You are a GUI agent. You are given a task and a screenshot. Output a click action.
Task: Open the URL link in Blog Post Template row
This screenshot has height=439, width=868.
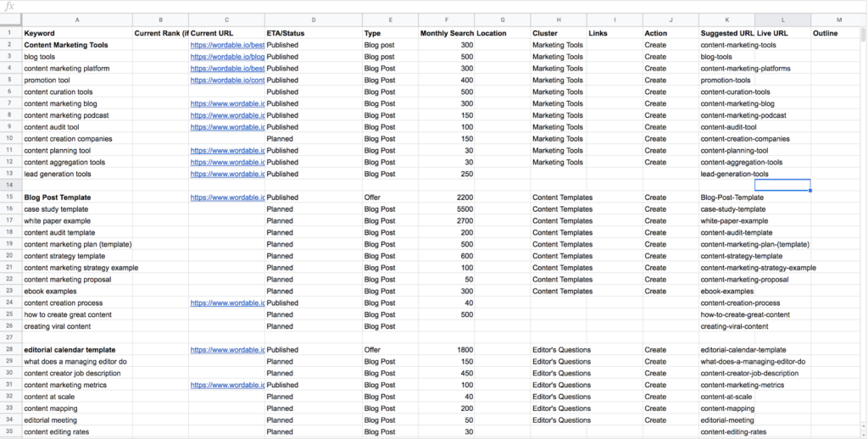tap(227, 197)
